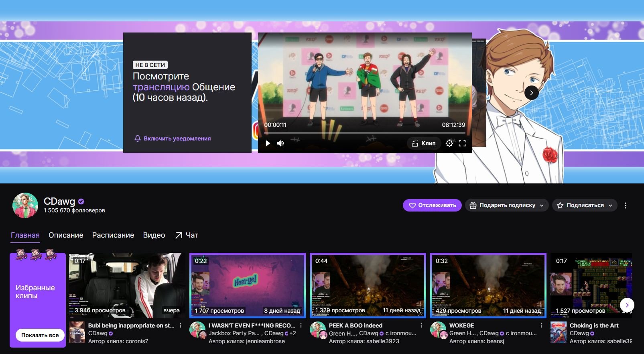Open options for PEEK A BOO clip
Image resolution: width=644 pixels, height=354 pixels.
(421, 326)
